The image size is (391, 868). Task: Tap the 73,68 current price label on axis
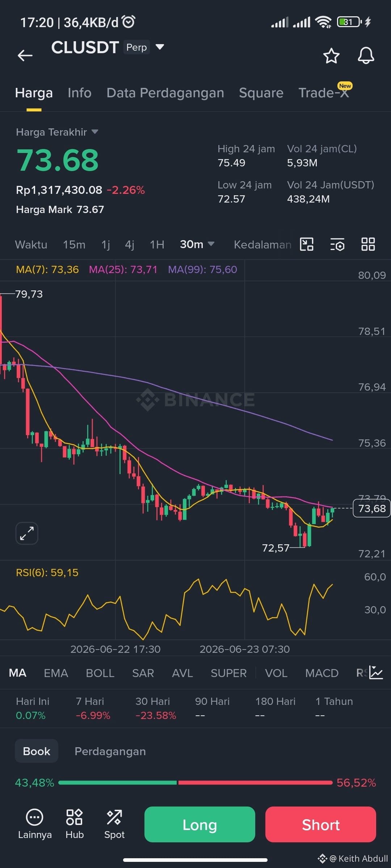pyautogui.click(x=372, y=508)
